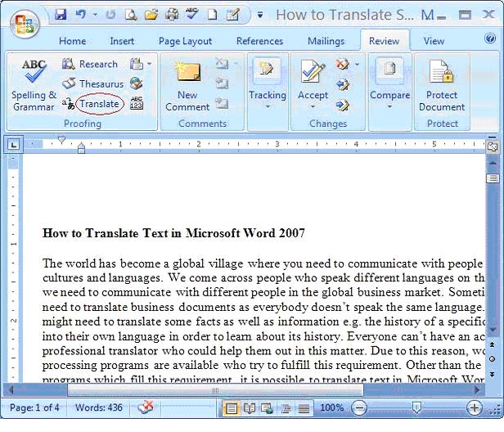This screenshot has width=504, height=432.
Task: Open the Page Layout tab
Action: coord(185,41)
